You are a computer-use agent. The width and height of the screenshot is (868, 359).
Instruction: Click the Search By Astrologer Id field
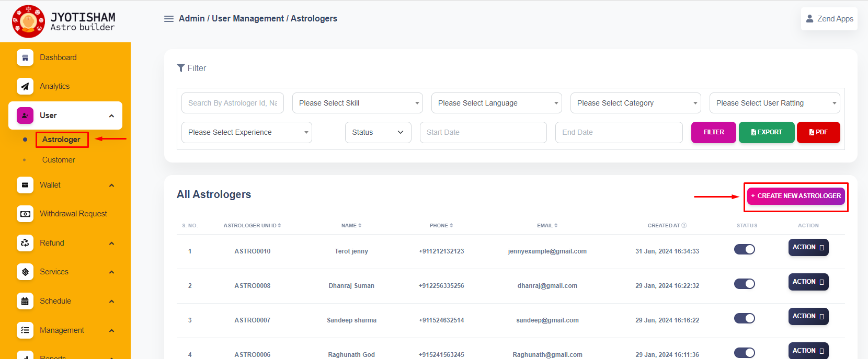click(232, 103)
